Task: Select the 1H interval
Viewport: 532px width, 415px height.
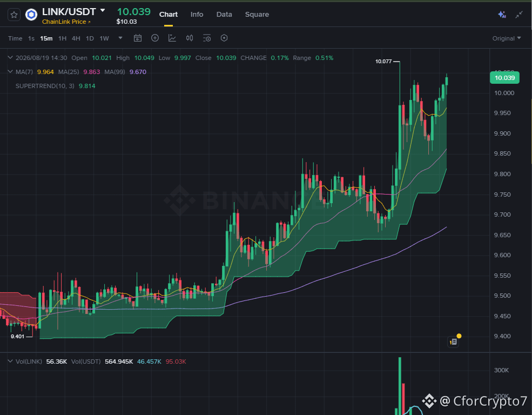Action: (62, 38)
